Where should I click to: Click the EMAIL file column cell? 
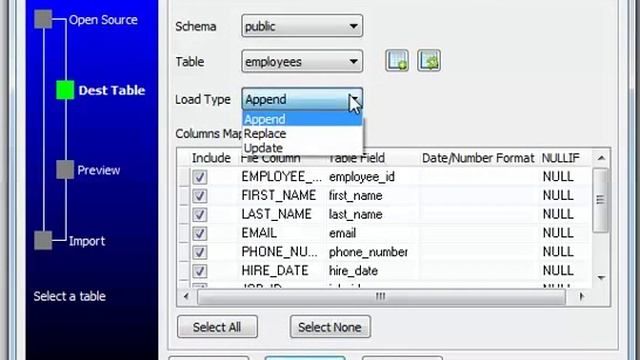[x=282, y=233]
